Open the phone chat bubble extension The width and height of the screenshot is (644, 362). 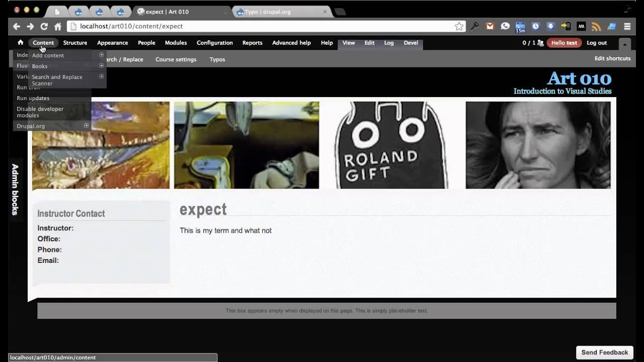505,27
